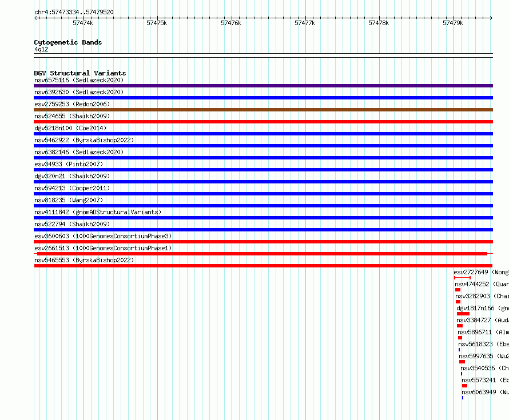Screen dimensions: 509x420
Task: Click the nsv5997635 variant label
Action: pos(484,356)
